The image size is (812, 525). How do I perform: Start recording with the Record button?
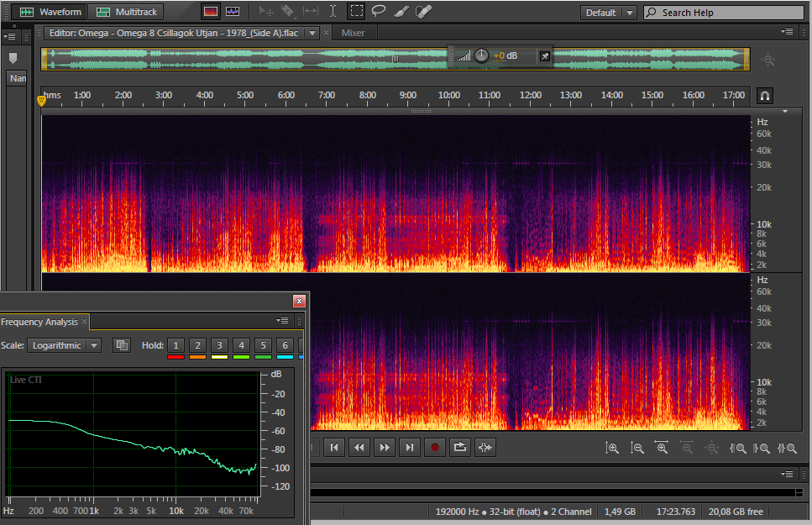point(434,447)
